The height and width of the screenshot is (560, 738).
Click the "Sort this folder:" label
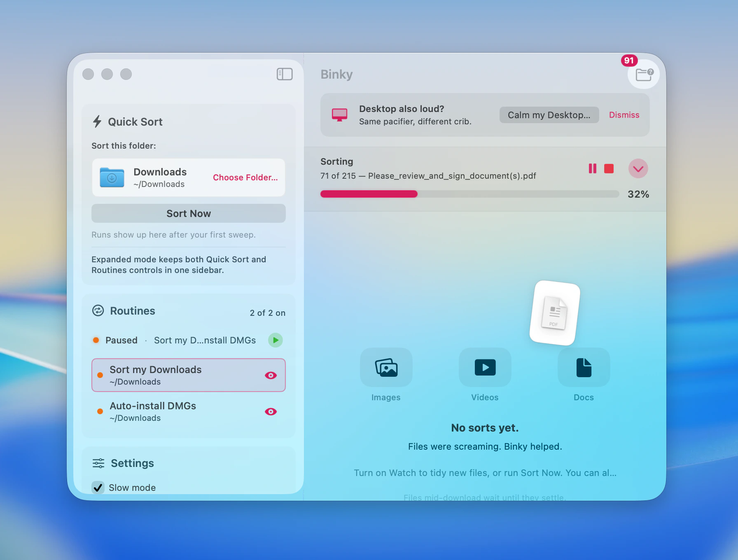pos(124,146)
